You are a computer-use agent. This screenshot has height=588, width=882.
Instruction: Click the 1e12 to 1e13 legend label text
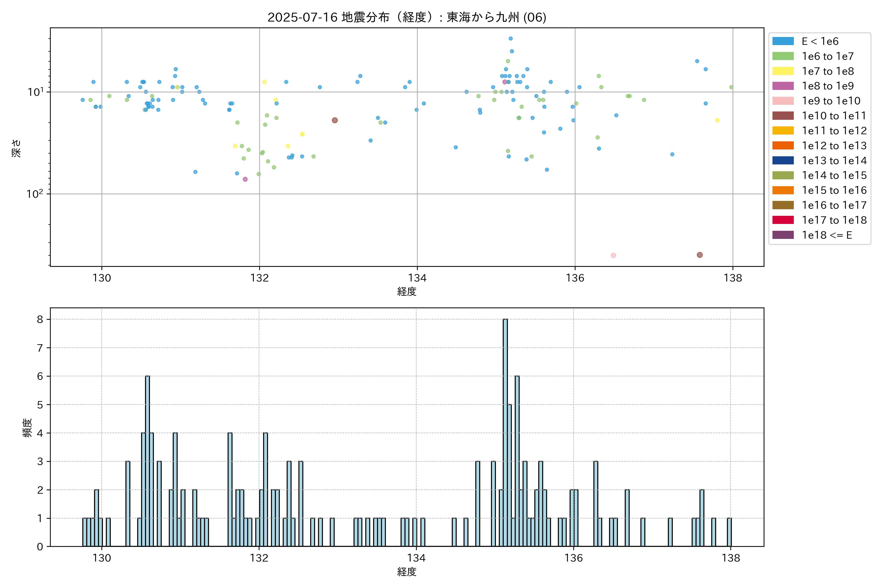pyautogui.click(x=834, y=146)
